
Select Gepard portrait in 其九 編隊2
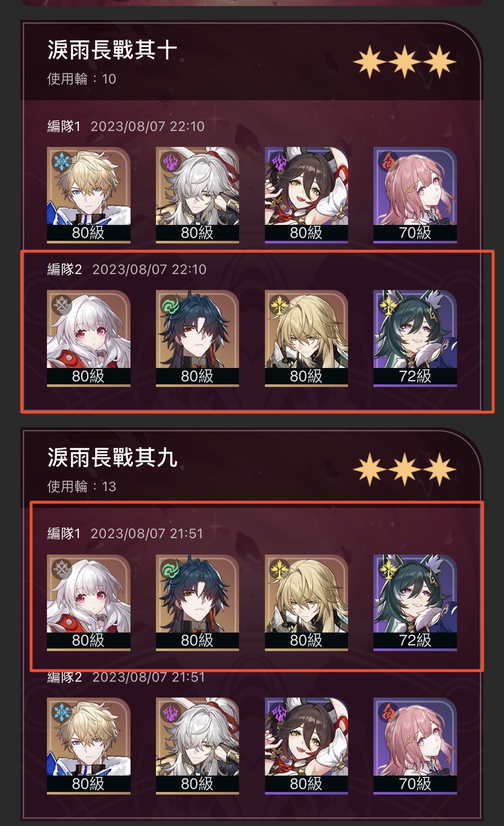click(x=88, y=745)
